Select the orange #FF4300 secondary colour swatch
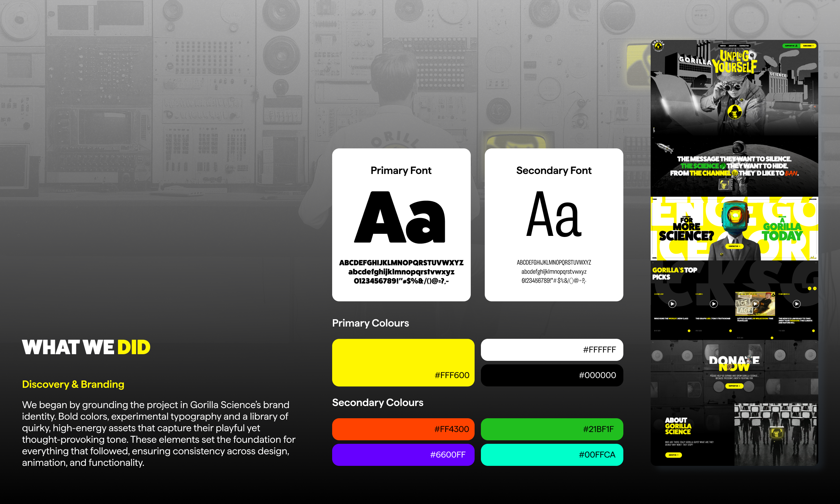Image resolution: width=840 pixels, height=504 pixels. (403, 429)
